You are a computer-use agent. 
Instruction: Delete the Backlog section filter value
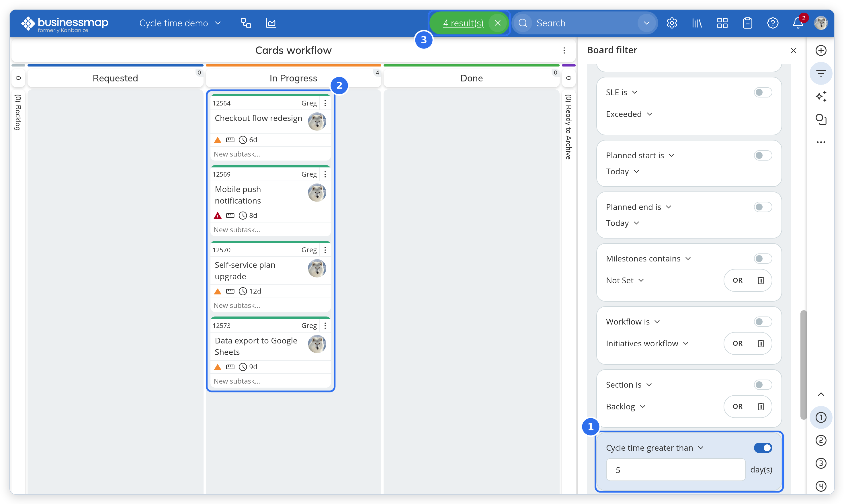761,407
